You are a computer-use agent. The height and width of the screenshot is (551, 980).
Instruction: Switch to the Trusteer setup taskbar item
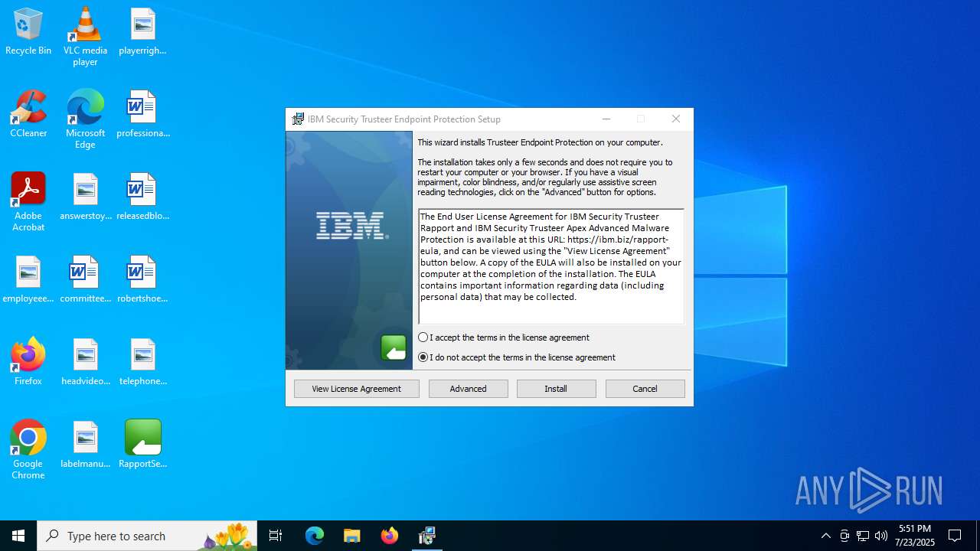(x=427, y=536)
